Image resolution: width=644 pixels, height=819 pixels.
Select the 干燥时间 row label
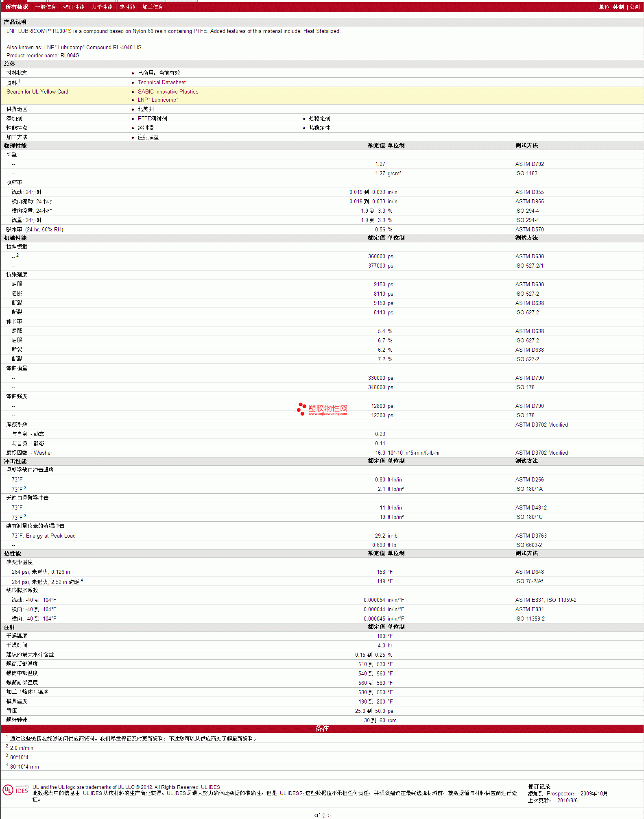tap(17, 645)
